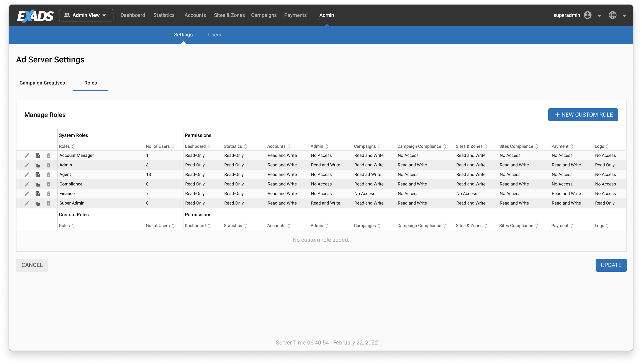This screenshot has height=364, width=642.
Task: Sort System Roles by Admin permission
Action: point(326,146)
